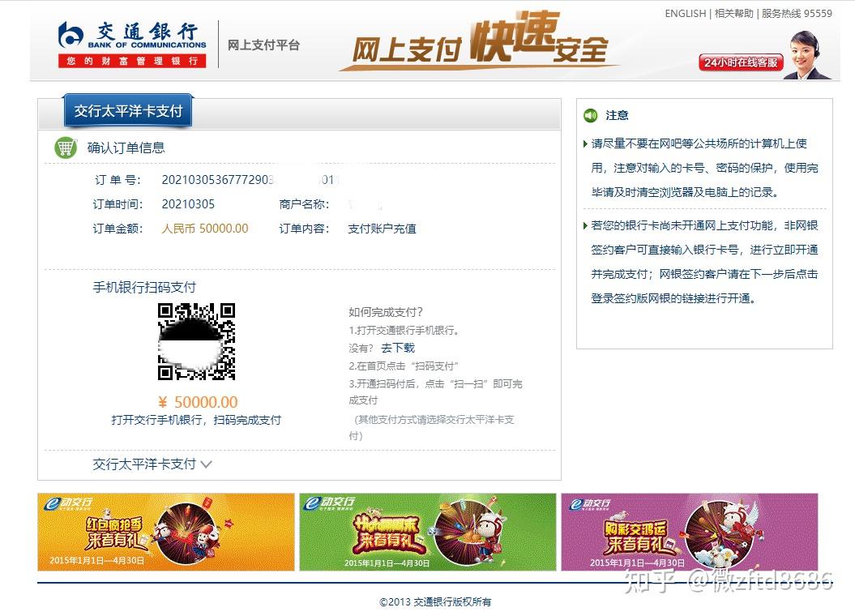Click the 确认订单信息 heading
Viewport: 855px width, 616px height.
(x=126, y=148)
